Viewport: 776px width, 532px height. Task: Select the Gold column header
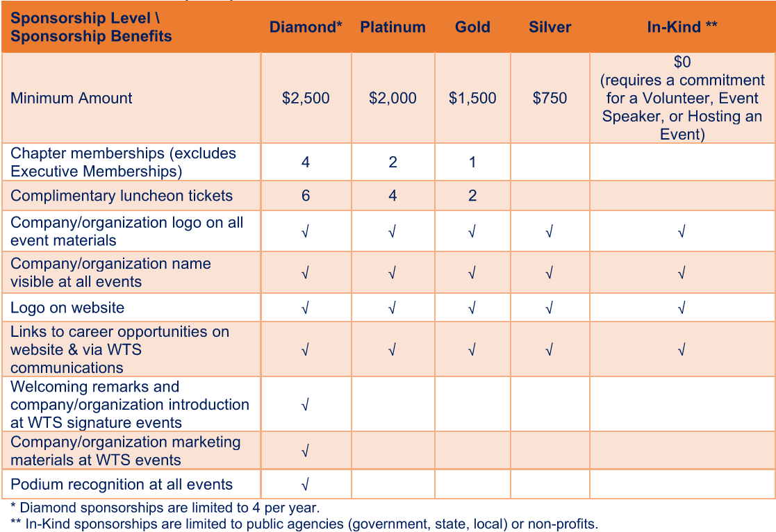pos(472,27)
